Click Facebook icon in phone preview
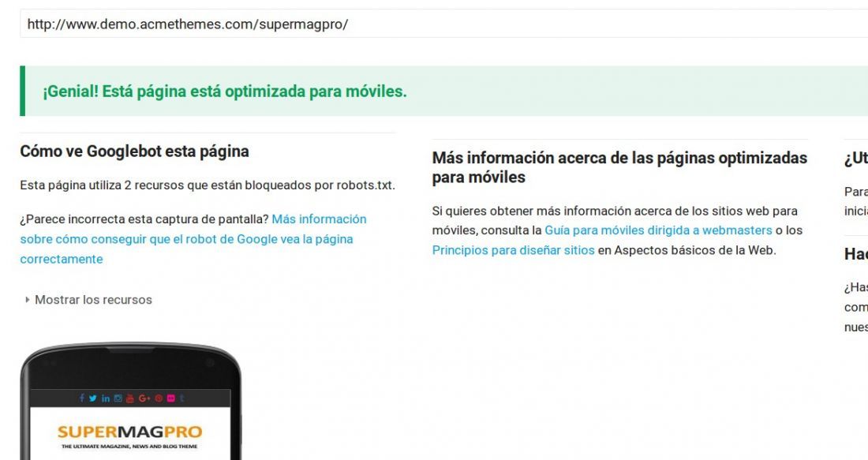 (x=82, y=398)
